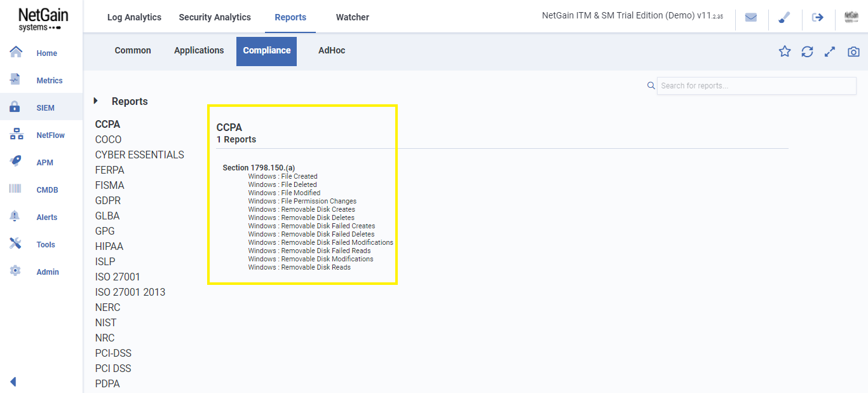
Task: Open Windows : File Permission Changes report
Action: 302,201
